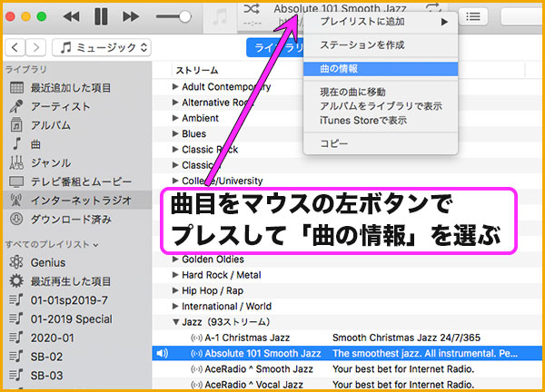Expand the Golden Oldies category
The width and height of the screenshot is (545, 392).
(175, 259)
